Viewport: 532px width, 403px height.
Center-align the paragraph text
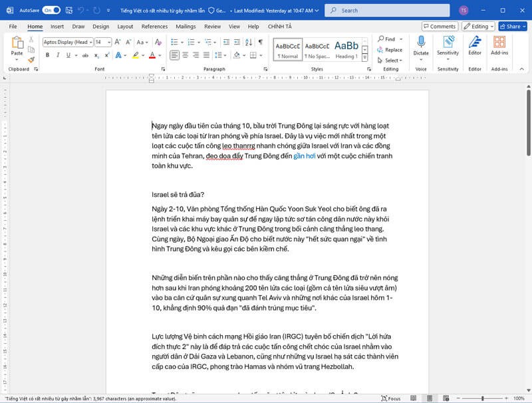(186, 55)
